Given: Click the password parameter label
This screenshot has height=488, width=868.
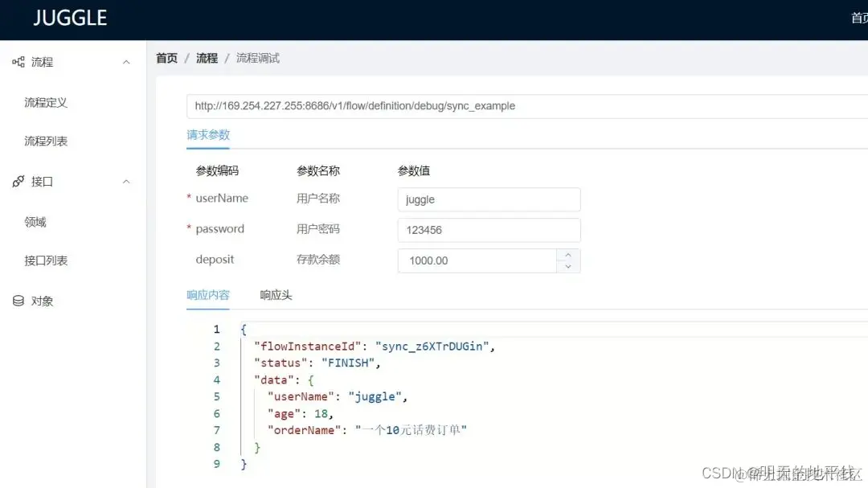Looking at the screenshot, I should pos(219,229).
